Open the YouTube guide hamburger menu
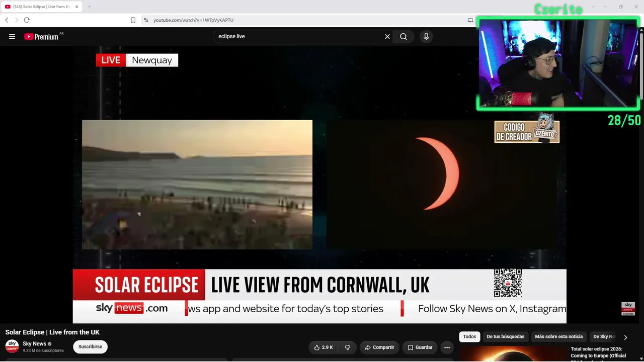This screenshot has width=644, height=362. click(12, 37)
